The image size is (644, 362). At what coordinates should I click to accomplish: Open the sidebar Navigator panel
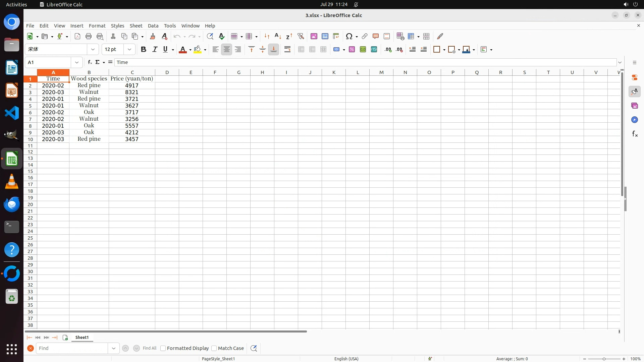(635, 120)
